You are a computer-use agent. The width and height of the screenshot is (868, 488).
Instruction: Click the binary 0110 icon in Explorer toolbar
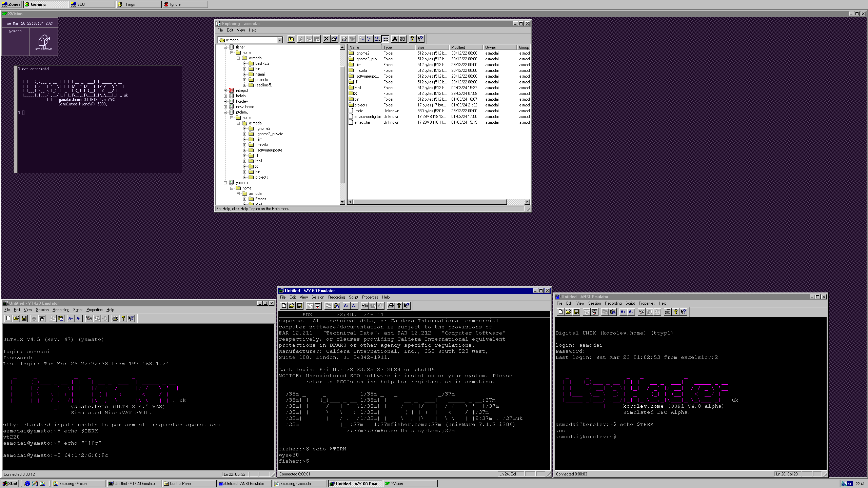[x=403, y=39]
